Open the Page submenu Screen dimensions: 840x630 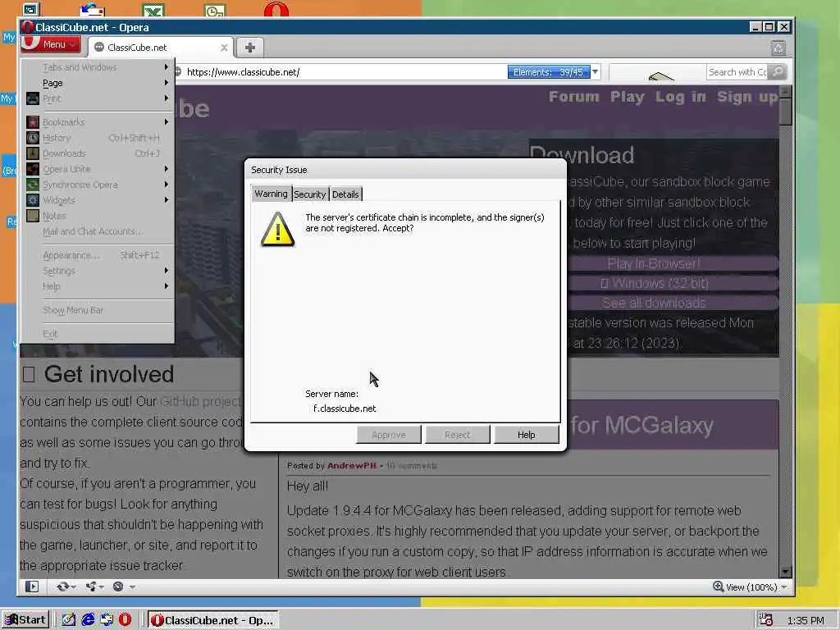tap(98, 83)
